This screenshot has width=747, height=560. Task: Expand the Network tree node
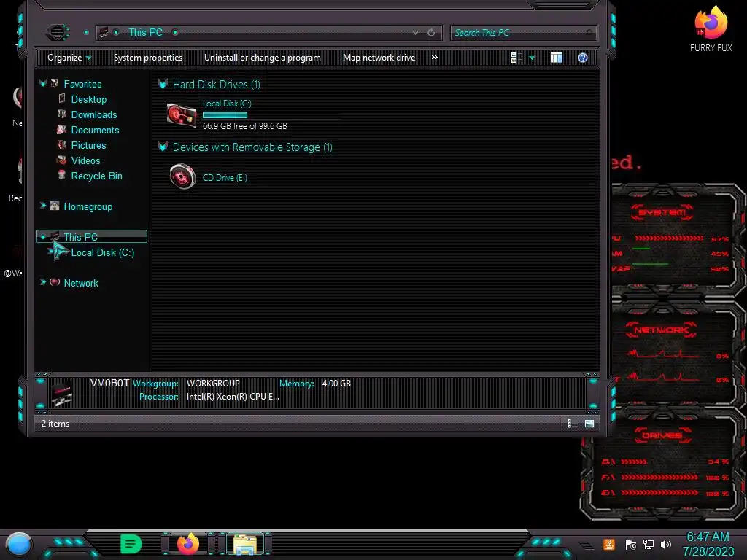(43, 282)
